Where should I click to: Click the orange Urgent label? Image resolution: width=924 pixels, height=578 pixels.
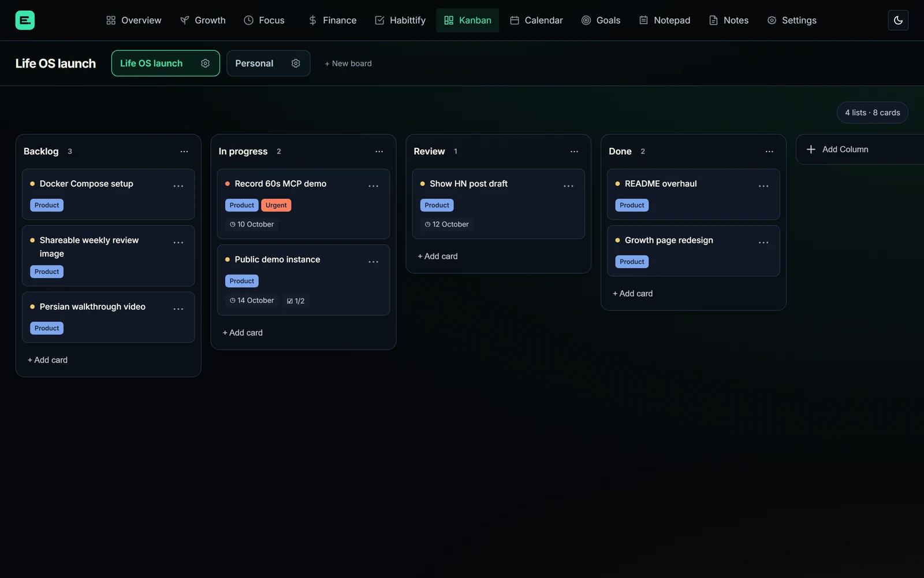pyautogui.click(x=276, y=205)
